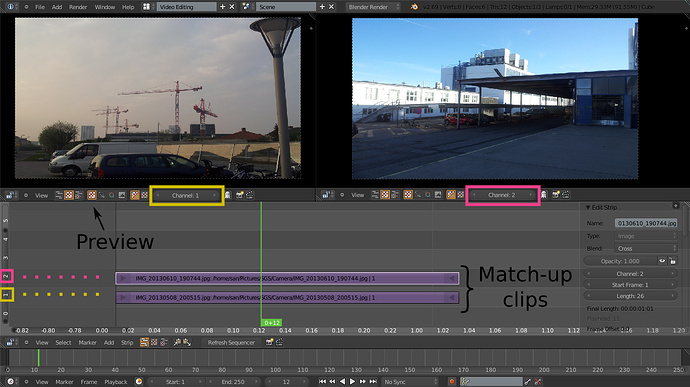Toggle ghost overlay icon in left preview header

[x=228, y=195]
